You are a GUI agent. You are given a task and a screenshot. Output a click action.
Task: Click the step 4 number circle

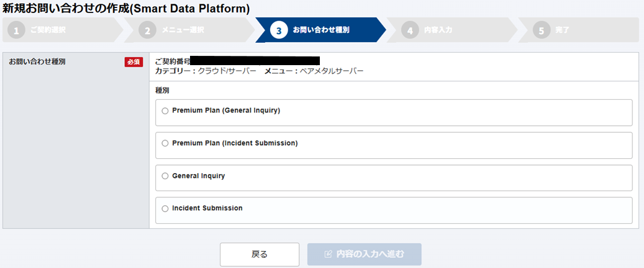point(410,30)
